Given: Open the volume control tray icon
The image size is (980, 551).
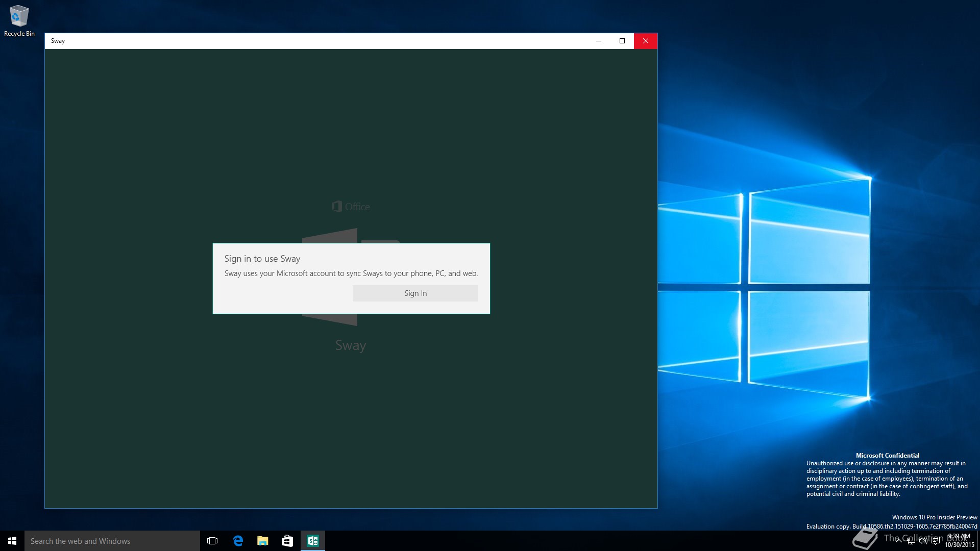Looking at the screenshot, I should coord(923,541).
